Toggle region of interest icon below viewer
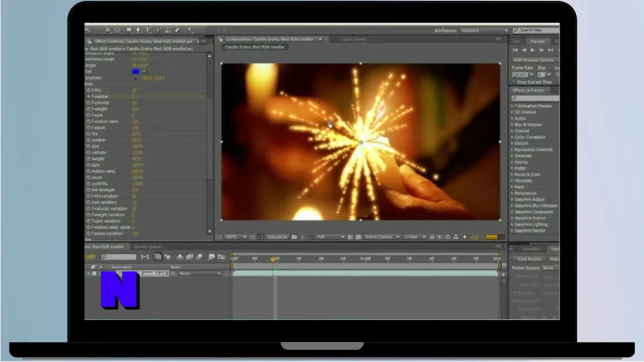This screenshot has height=362, width=644. pos(350,237)
